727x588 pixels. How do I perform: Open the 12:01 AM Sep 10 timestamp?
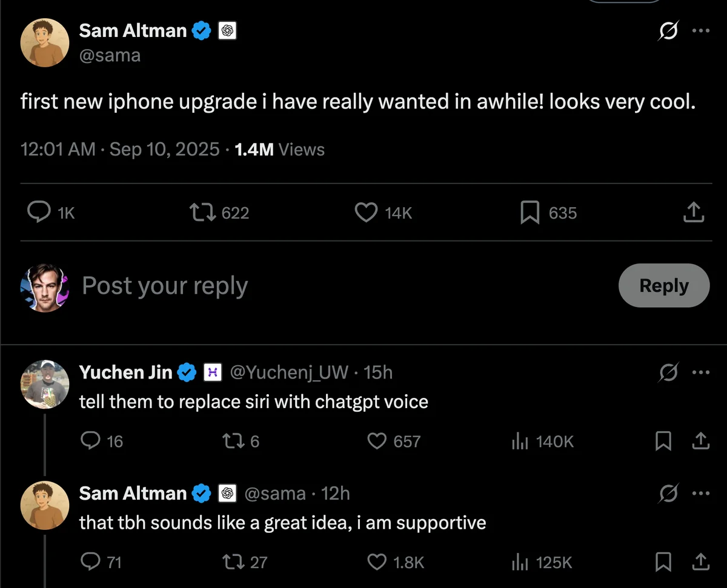(120, 150)
